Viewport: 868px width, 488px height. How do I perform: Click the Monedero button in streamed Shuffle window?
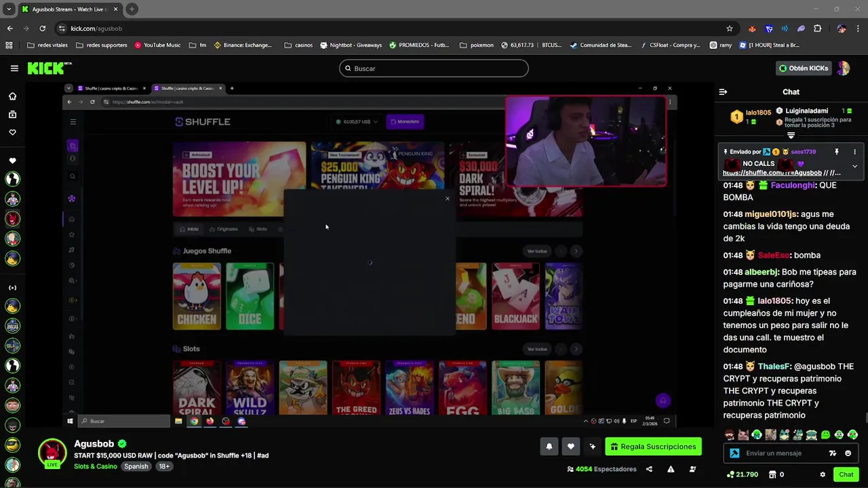(405, 121)
